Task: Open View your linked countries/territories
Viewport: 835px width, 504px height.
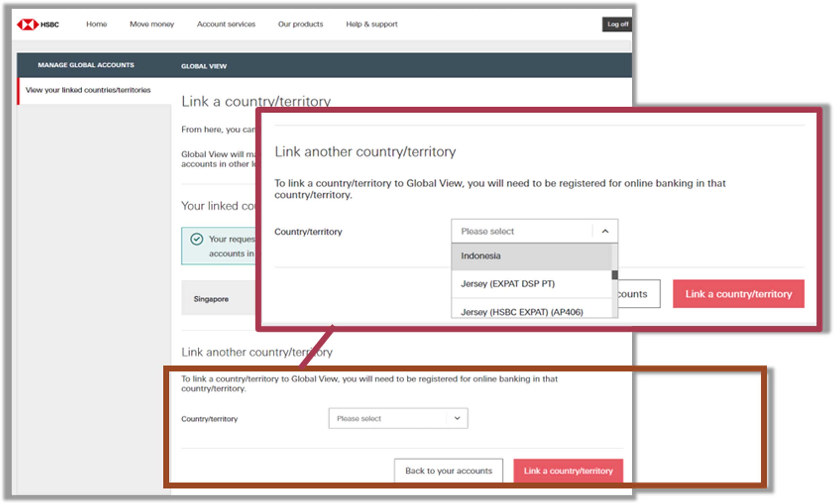Action: tap(88, 90)
